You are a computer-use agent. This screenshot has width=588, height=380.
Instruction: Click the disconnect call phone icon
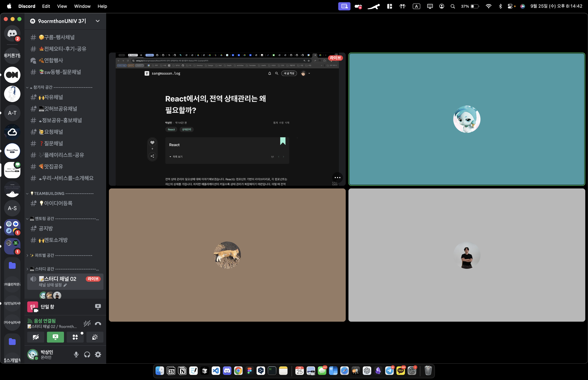tap(98, 324)
